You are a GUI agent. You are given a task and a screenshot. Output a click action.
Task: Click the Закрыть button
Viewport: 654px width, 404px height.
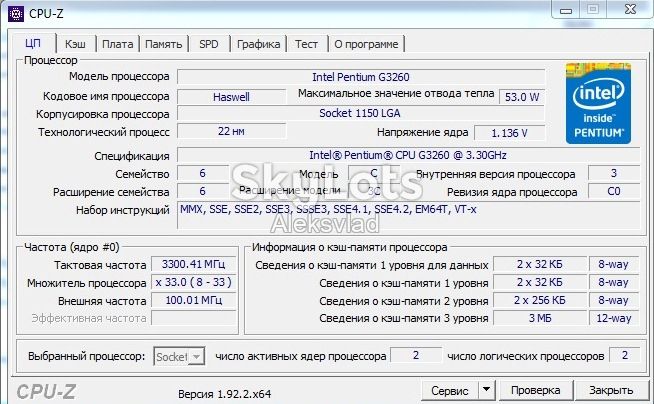coord(611,390)
